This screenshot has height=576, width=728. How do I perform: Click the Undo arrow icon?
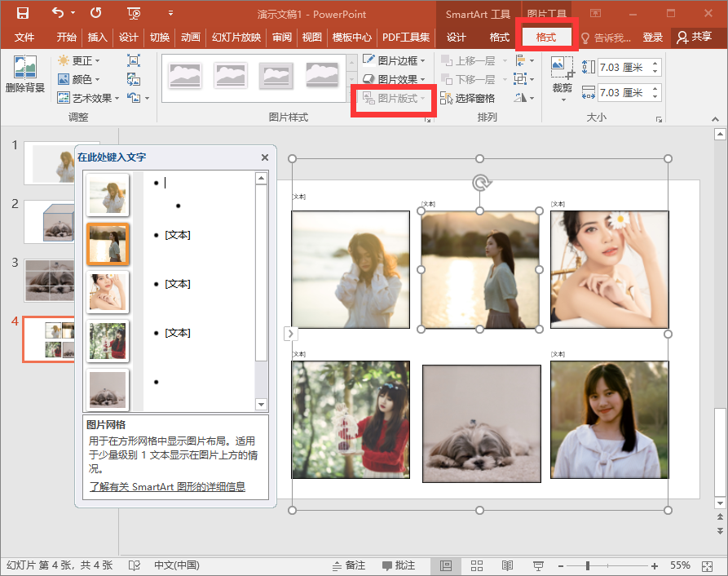pos(58,13)
